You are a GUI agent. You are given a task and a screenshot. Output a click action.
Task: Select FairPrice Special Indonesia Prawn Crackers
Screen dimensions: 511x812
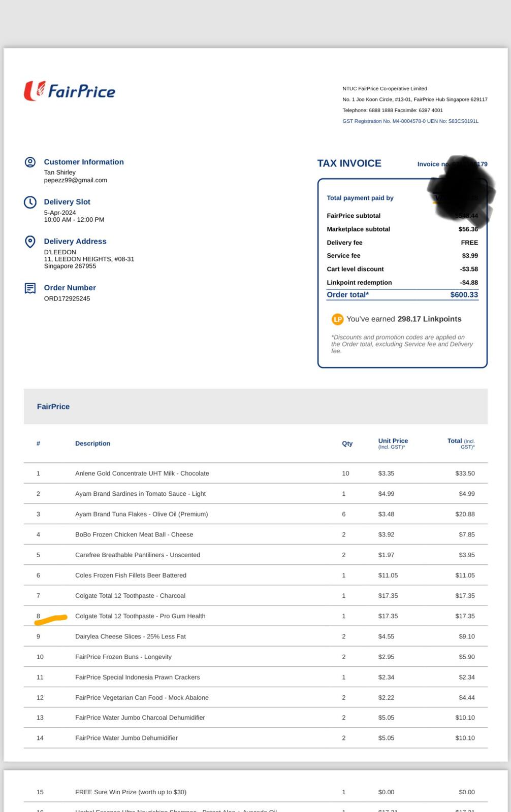tap(138, 677)
